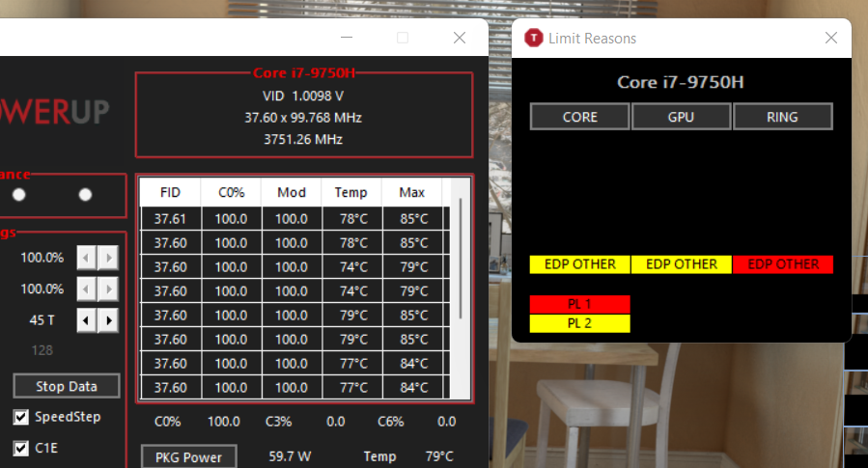
Task: Uncheck the C1E checkbox
Action: 21,448
